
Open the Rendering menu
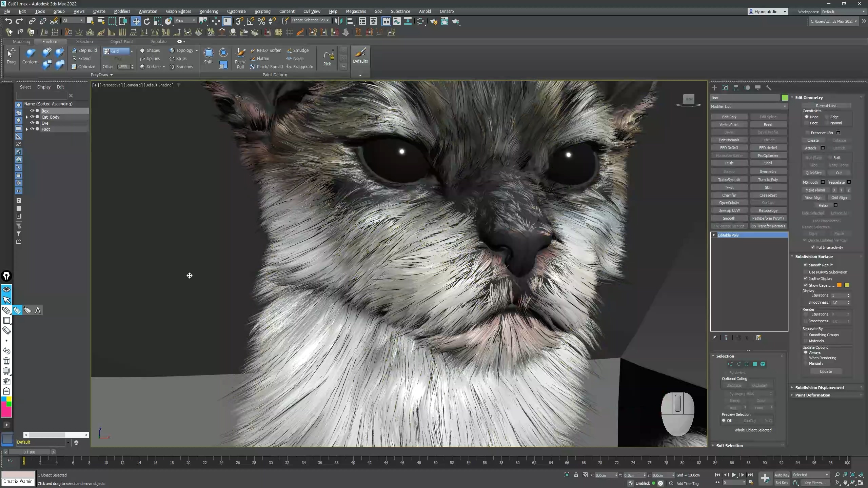pos(209,11)
